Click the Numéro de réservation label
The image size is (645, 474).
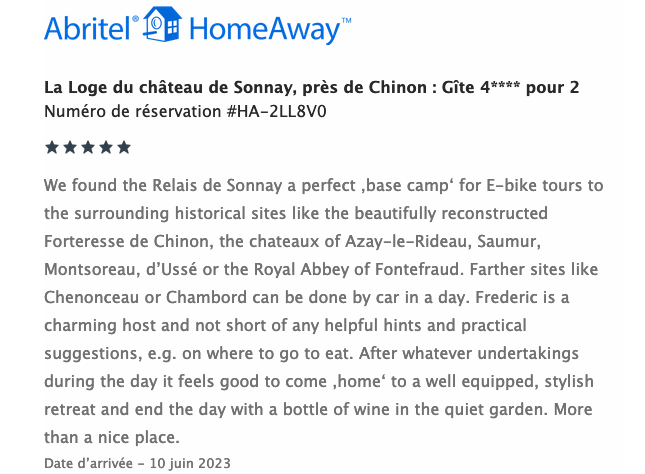click(x=132, y=112)
